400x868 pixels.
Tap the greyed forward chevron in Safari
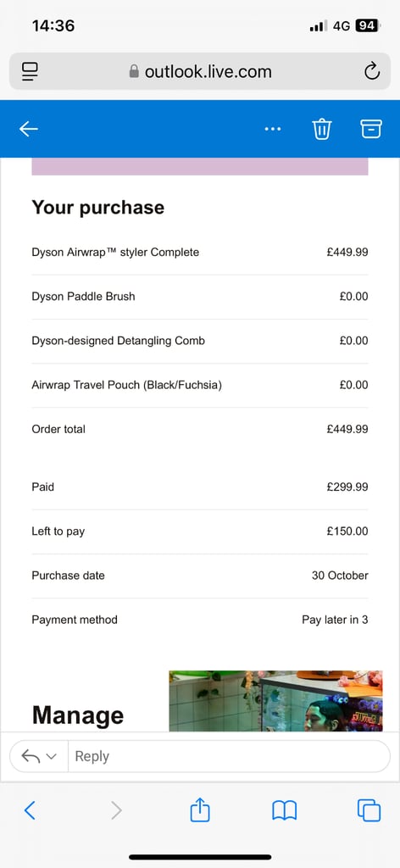[116, 811]
